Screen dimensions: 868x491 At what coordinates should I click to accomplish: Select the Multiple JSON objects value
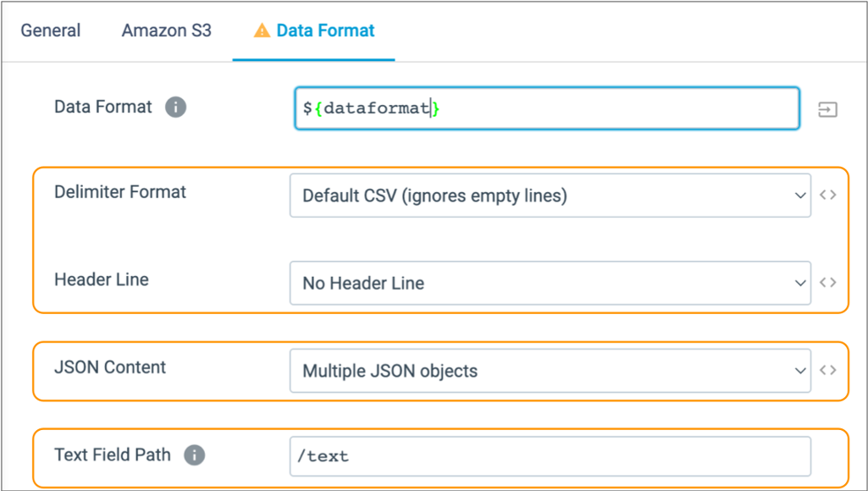point(550,370)
